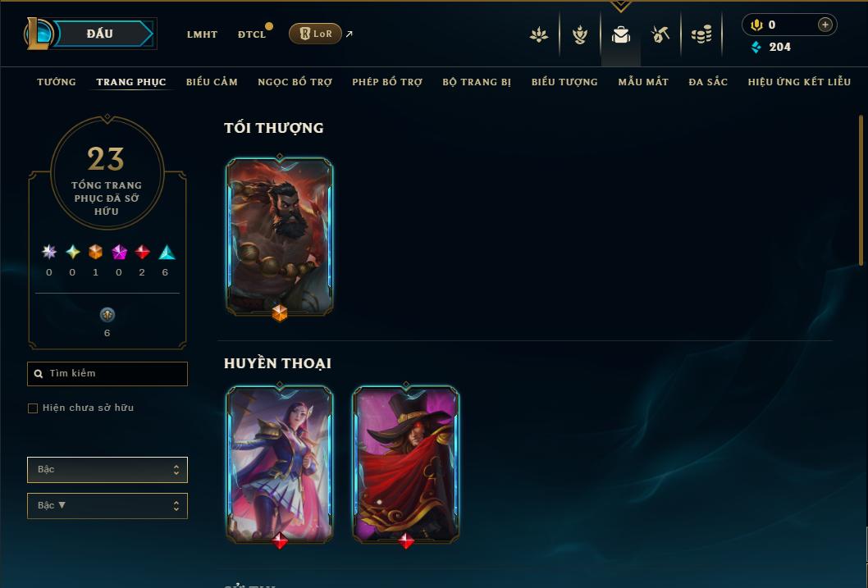Viewport: 868px width, 588px height.
Task: Open the profile laurel icon
Action: (x=579, y=34)
